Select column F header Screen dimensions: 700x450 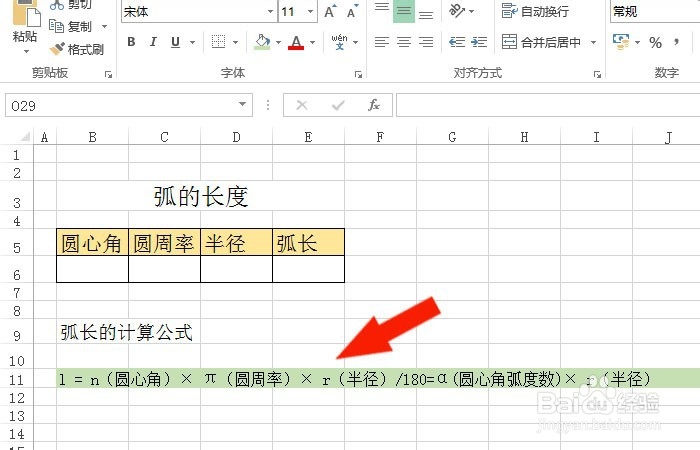pyautogui.click(x=380, y=137)
